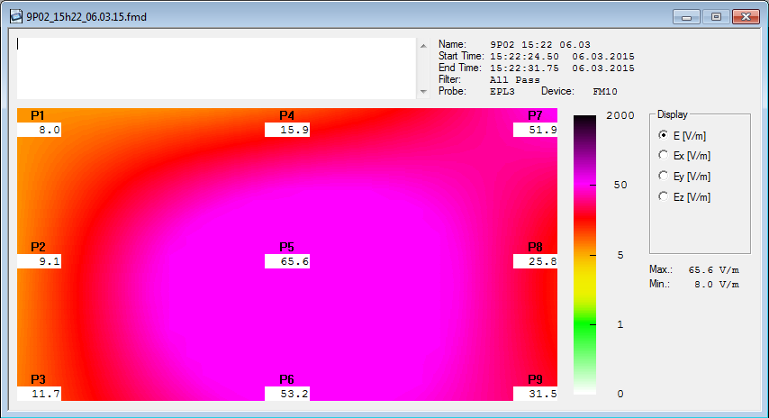Click the file icon in title bar

point(16,17)
